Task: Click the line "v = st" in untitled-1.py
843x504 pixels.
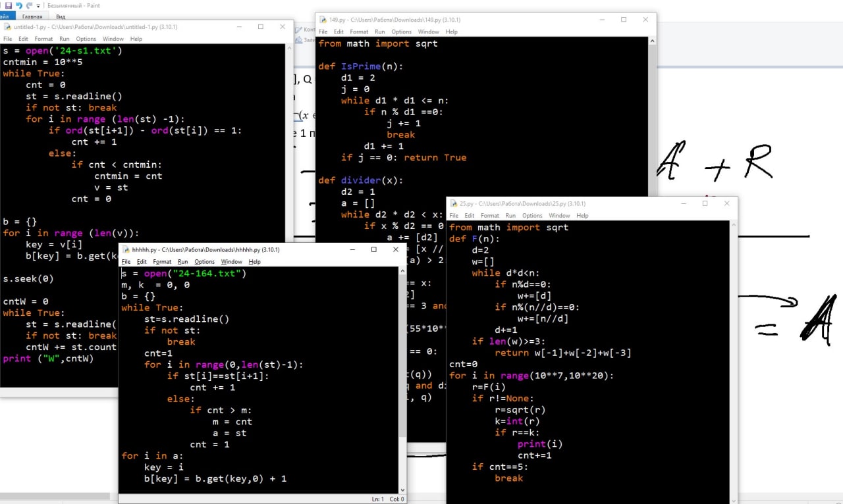Action: [111, 188]
